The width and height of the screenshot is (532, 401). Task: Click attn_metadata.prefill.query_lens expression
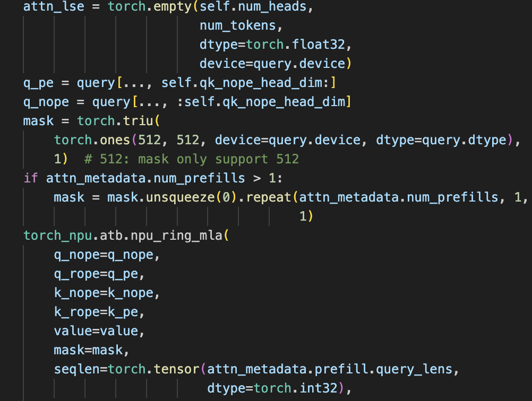pyautogui.click(x=330, y=369)
